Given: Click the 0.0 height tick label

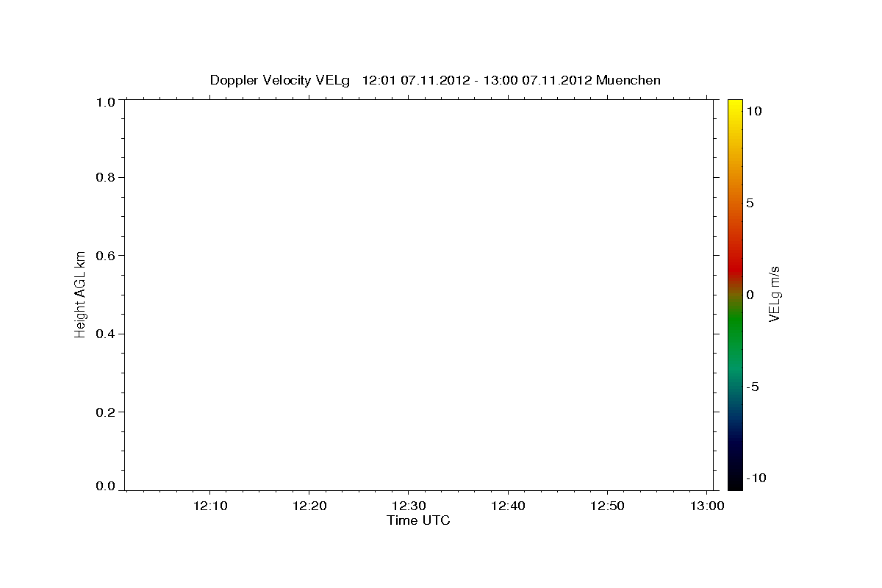Looking at the screenshot, I should pyautogui.click(x=106, y=487).
